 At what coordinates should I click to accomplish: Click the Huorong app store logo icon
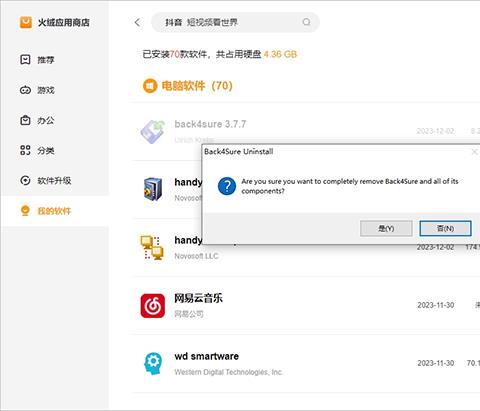click(x=26, y=22)
